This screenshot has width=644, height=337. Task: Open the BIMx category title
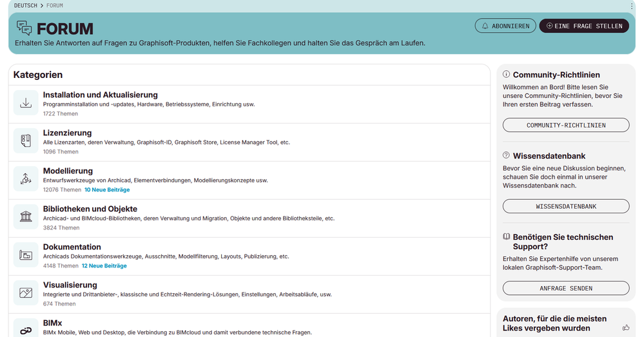click(53, 323)
